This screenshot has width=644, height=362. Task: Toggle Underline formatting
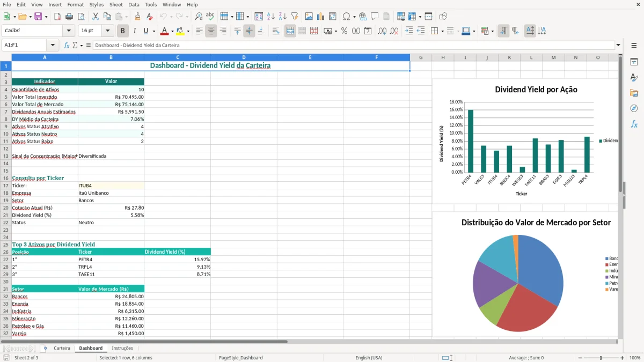pyautogui.click(x=146, y=31)
